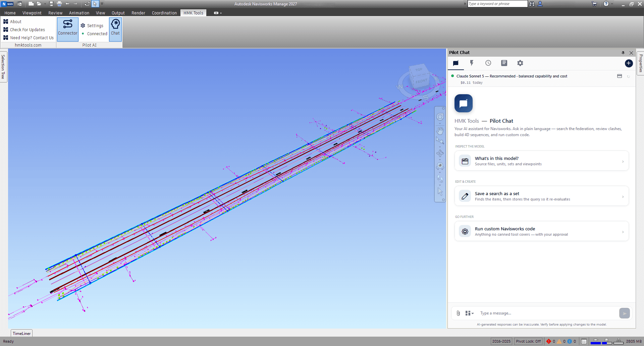
Task: Open the Selection Tree side panel
Action: tap(3, 67)
